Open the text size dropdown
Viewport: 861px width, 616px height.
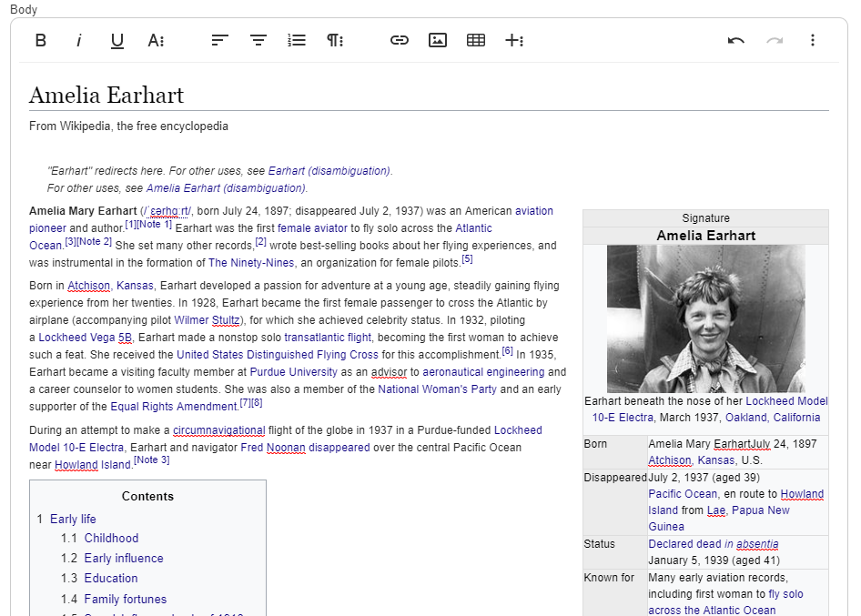click(x=156, y=40)
